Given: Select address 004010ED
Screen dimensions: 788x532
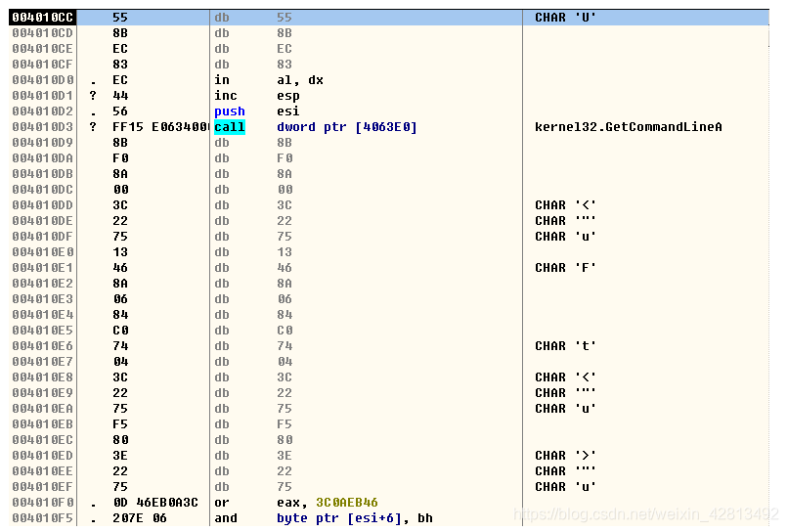Looking at the screenshot, I should [x=43, y=455].
